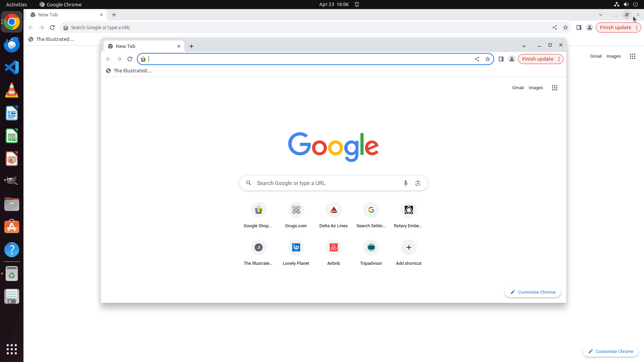Screen dimensions: 644x362
Task: Open the Google apps grid
Action: [554, 87]
